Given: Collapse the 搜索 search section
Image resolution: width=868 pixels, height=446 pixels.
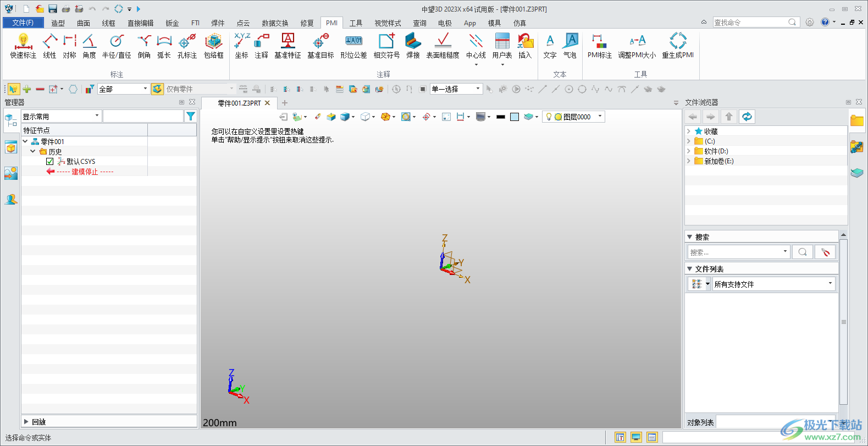Looking at the screenshot, I should (x=689, y=237).
